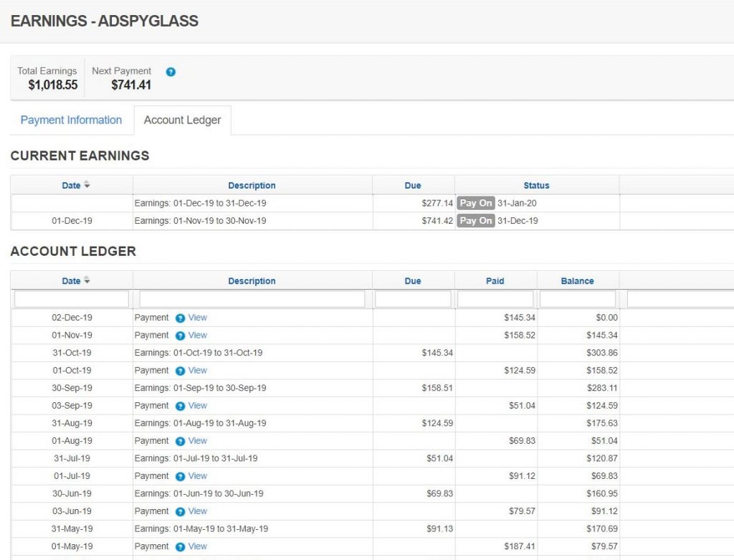Image resolution: width=734 pixels, height=560 pixels.
Task: Select due amount $741.42
Action: click(x=437, y=221)
